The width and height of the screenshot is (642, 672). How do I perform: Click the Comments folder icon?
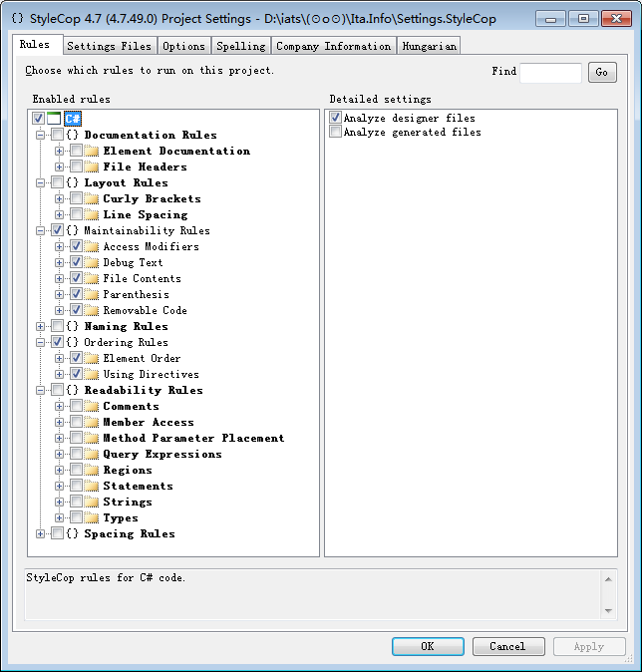92,406
